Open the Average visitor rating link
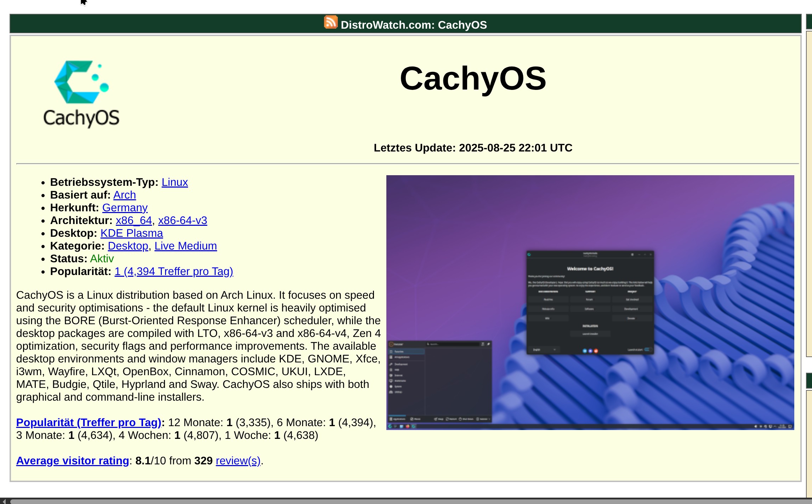The image size is (812, 504). pyautogui.click(x=72, y=461)
